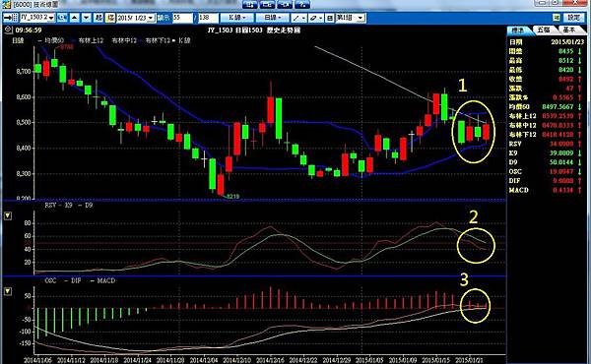Click the 均價60 value 8497.5667

558,107
